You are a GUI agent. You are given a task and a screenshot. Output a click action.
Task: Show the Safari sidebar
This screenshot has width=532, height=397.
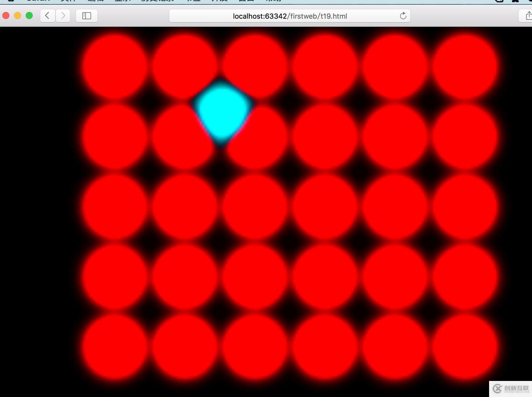[87, 16]
